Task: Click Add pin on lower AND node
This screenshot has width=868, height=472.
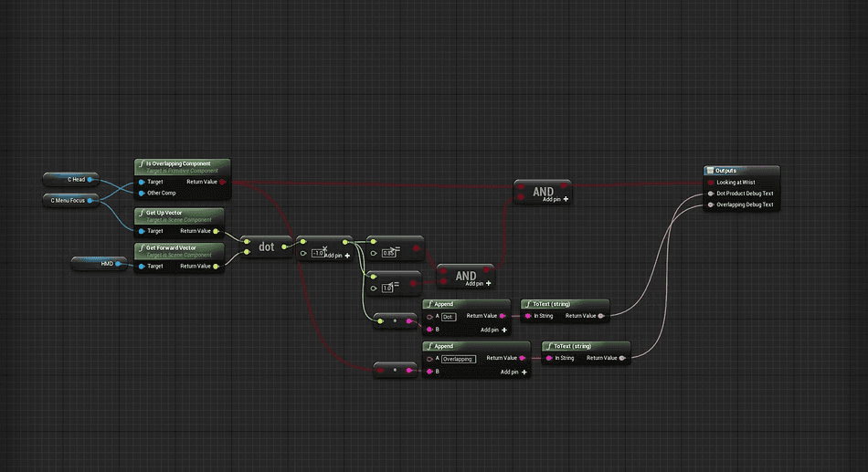Action: [x=478, y=283]
